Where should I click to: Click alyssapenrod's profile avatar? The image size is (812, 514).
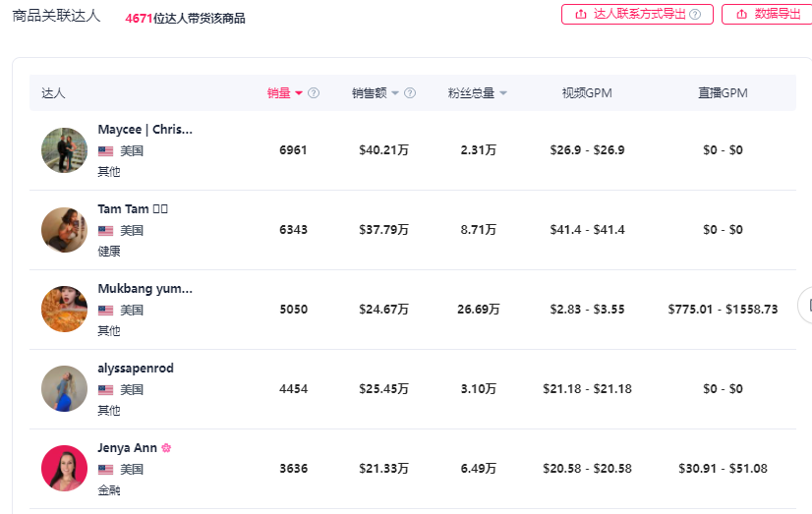point(65,388)
